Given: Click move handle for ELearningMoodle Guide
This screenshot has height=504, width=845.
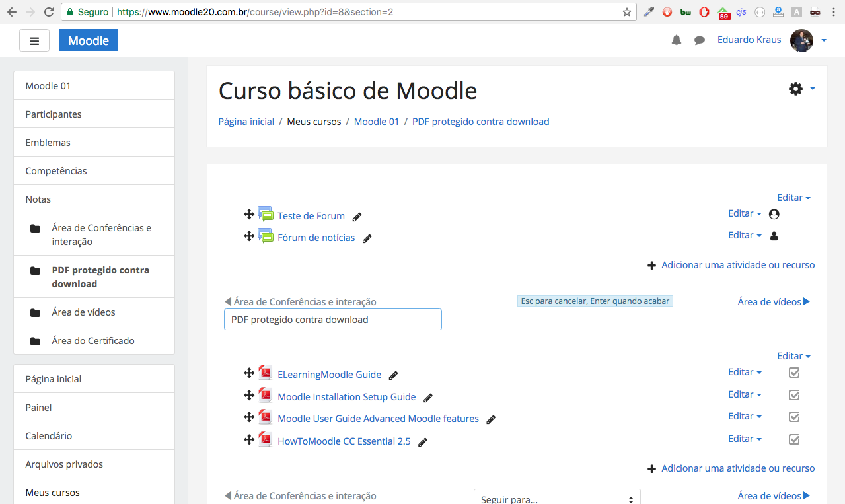Looking at the screenshot, I should pos(249,373).
